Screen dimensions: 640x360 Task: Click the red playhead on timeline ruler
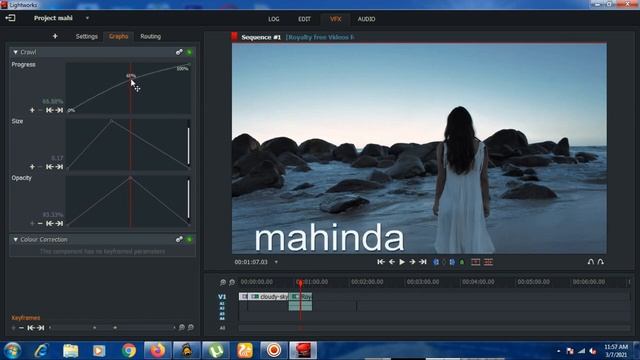pos(300,282)
